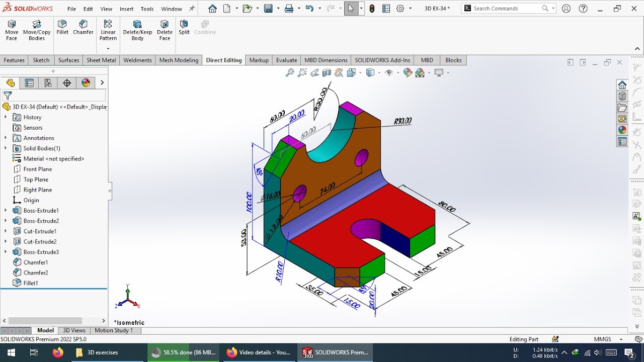Click the Rebuild traffic light icon
The height and width of the screenshot is (362, 644).
point(372,9)
